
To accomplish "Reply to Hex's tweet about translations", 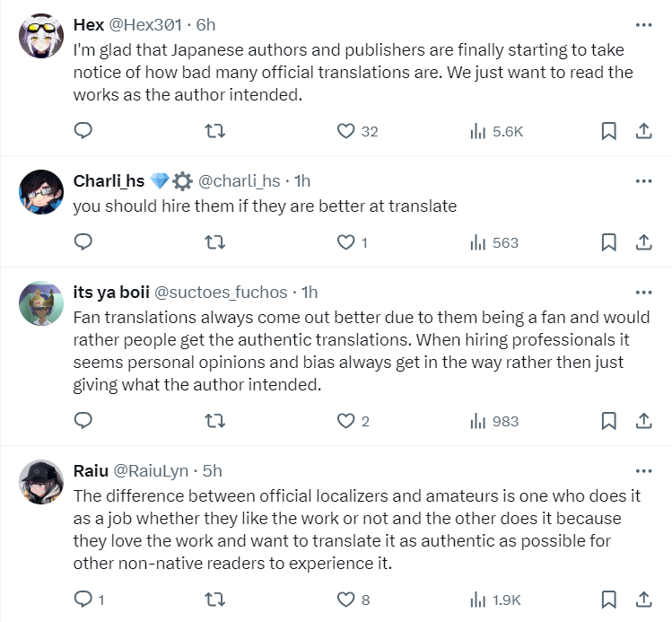I will click(83, 131).
